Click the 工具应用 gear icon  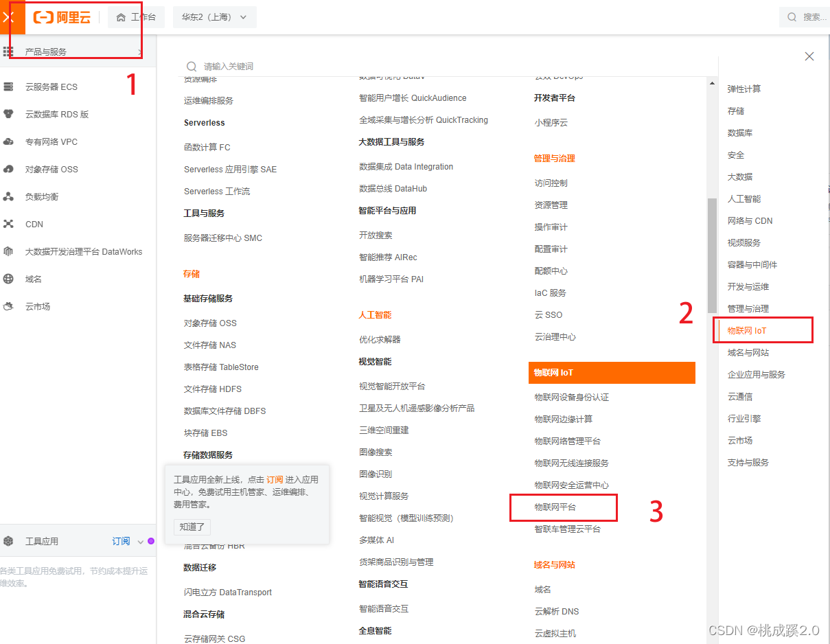(10, 541)
